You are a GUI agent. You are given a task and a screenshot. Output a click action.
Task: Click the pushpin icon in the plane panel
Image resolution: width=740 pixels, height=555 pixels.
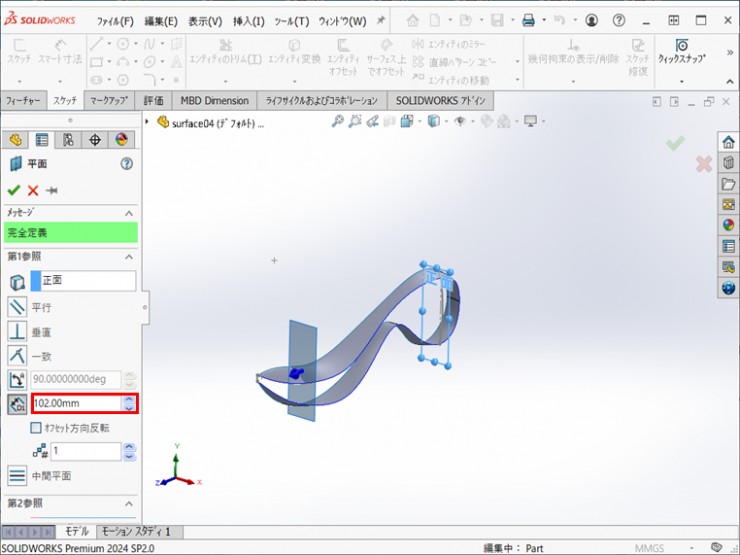point(52,190)
